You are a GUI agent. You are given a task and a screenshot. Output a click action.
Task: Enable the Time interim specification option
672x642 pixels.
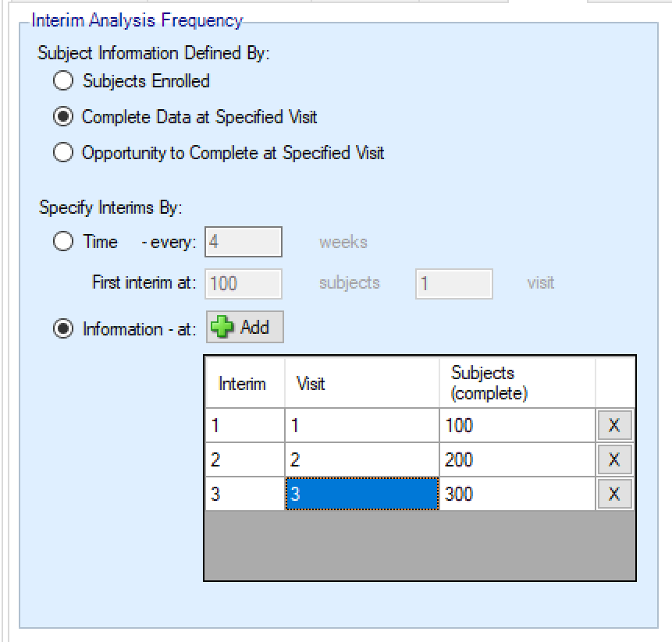point(63,242)
